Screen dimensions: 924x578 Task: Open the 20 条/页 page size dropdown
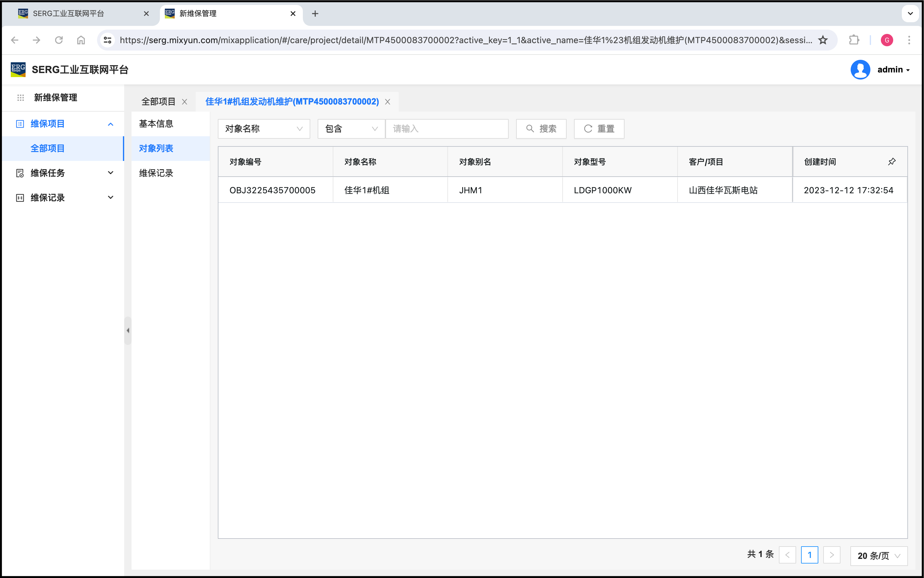[x=878, y=555]
